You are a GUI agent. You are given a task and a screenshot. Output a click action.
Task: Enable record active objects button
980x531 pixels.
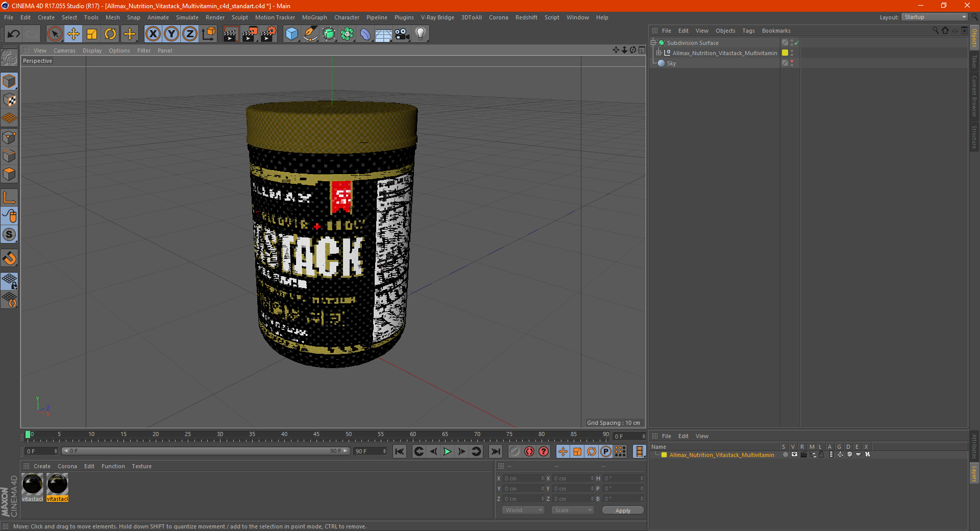click(514, 451)
